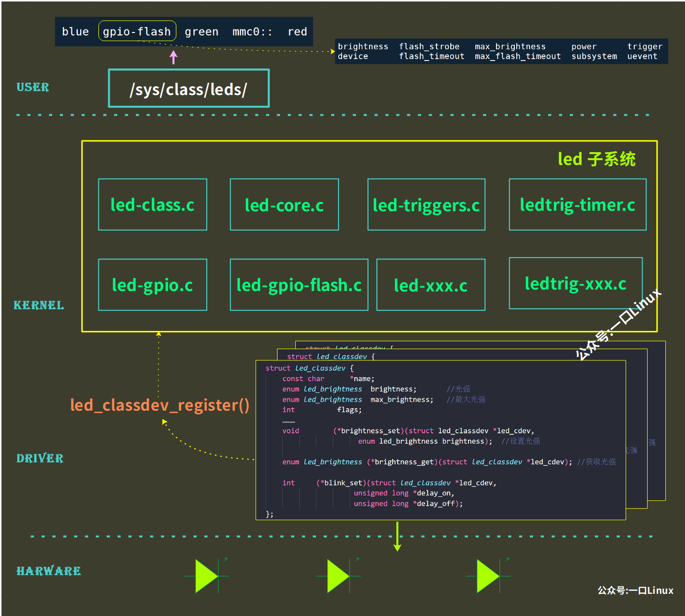Click the right green LED diode symbol
Viewport: 685px width, 616px height.
point(488,576)
